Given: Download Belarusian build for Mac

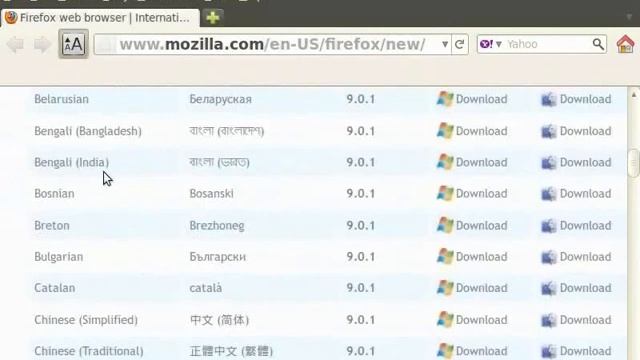Looking at the screenshot, I should pos(576,99).
